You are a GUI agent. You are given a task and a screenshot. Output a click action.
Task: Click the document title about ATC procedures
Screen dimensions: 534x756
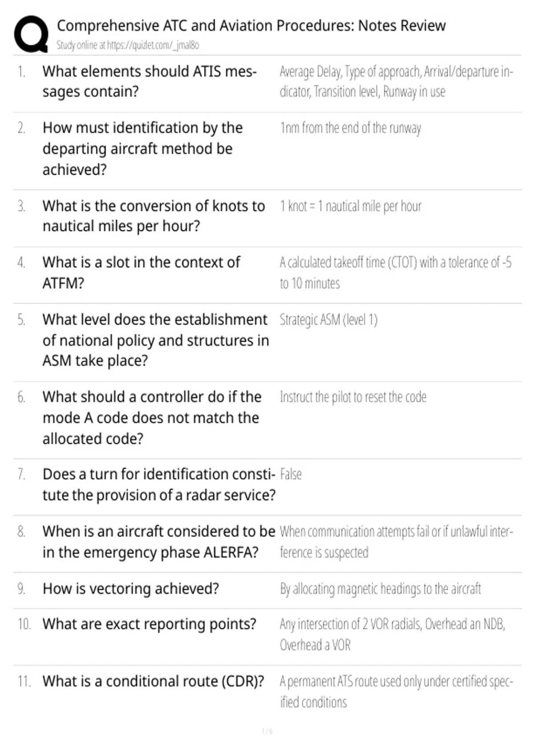pyautogui.click(x=251, y=26)
